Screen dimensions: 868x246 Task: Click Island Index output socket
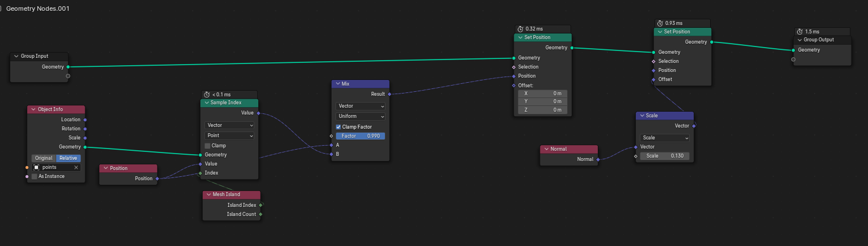(x=261, y=205)
